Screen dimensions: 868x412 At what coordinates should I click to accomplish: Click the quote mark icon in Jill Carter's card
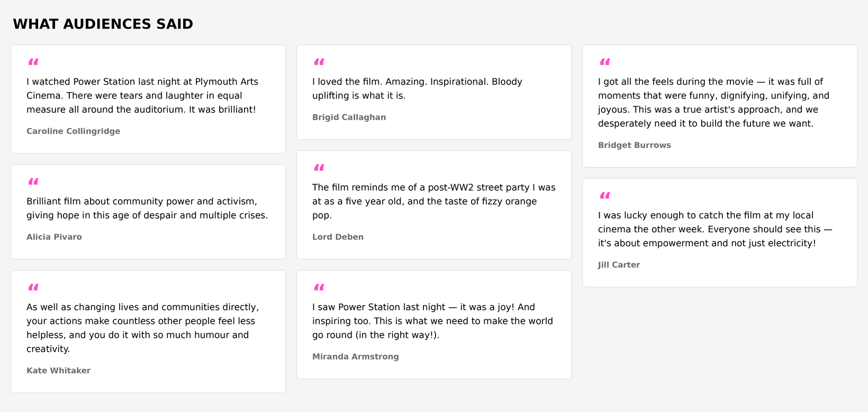pyautogui.click(x=605, y=195)
